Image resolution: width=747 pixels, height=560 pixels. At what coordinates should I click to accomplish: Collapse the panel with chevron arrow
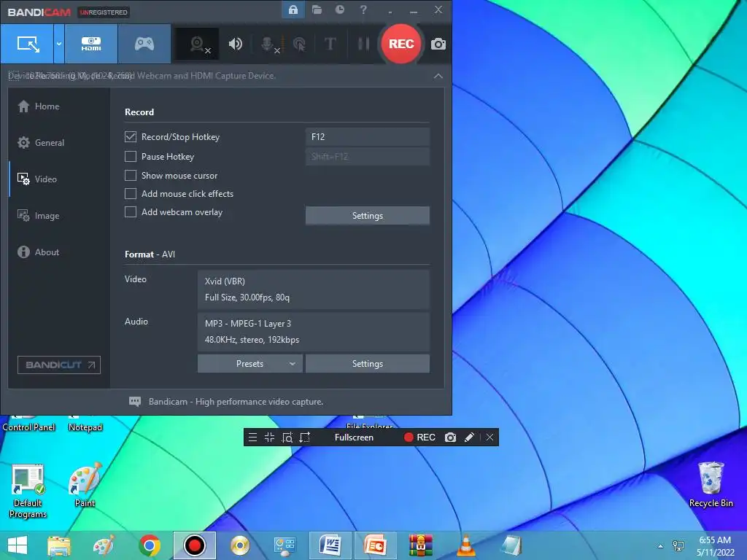pos(438,76)
